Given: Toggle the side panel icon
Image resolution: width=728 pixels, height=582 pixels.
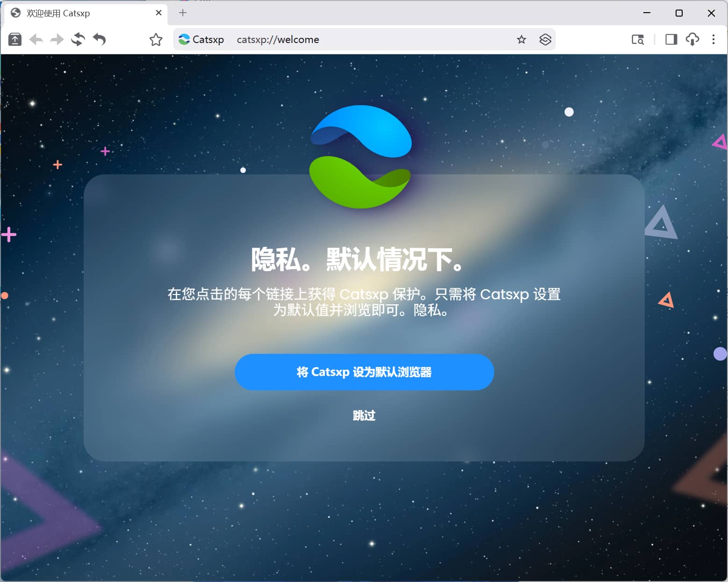Looking at the screenshot, I should [x=671, y=40].
